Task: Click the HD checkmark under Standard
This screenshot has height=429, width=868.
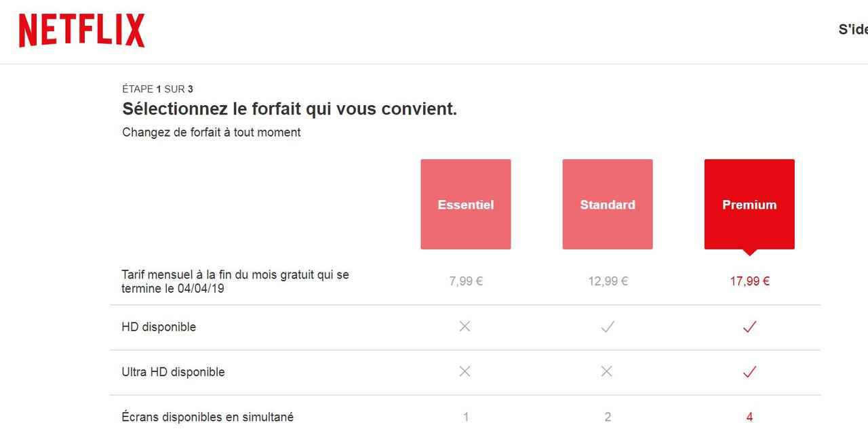Action: [608, 327]
